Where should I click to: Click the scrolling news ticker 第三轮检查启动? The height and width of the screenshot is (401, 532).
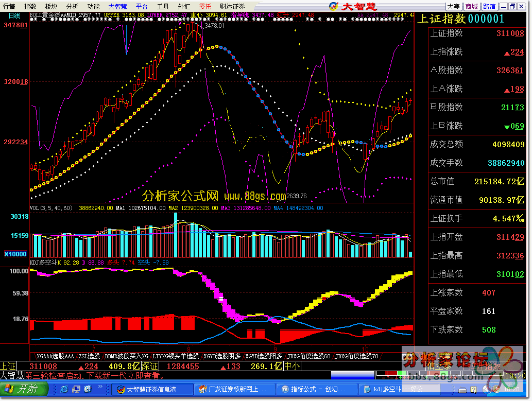[x=95, y=376]
